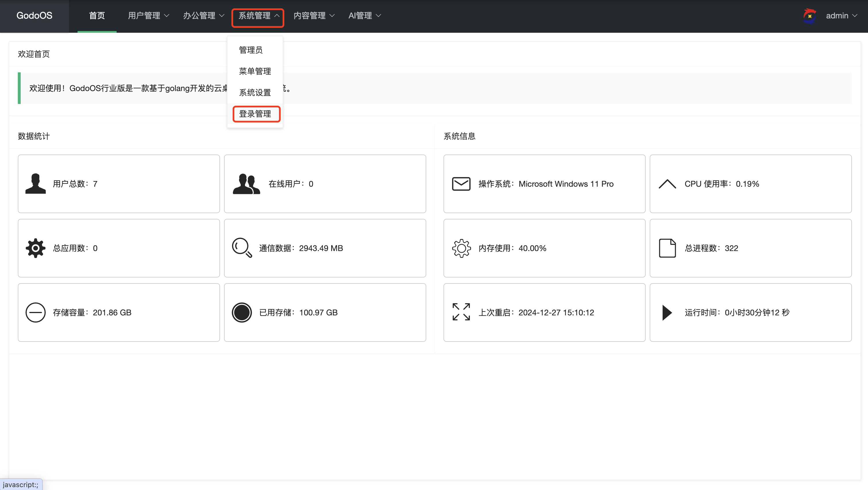Open 系统设置 in the system management menu

point(255,92)
